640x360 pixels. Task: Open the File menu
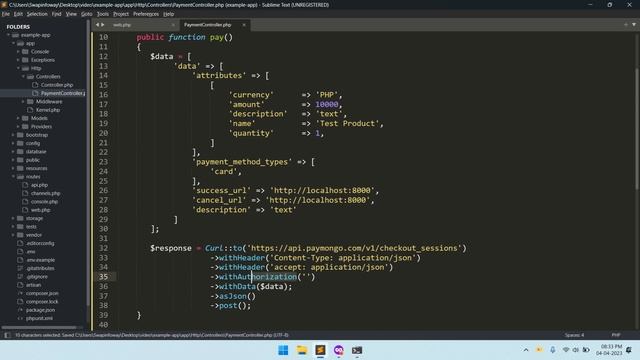(6, 14)
